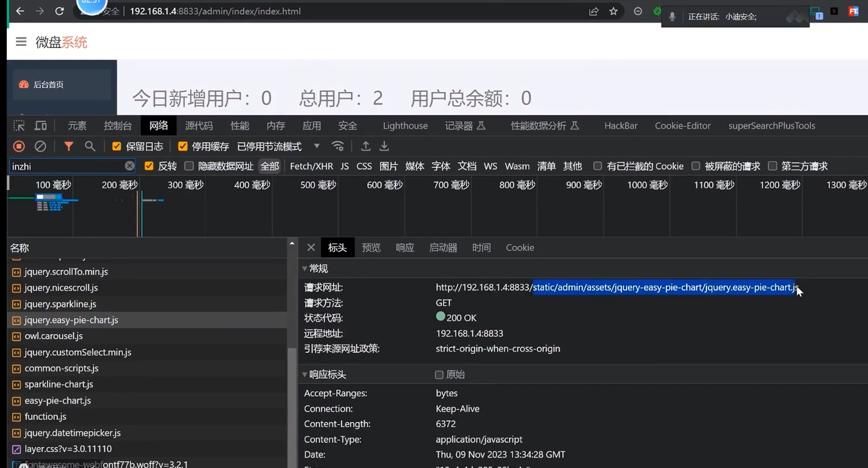Select owl.carousel.js request
The height and width of the screenshot is (468, 868).
147,336
